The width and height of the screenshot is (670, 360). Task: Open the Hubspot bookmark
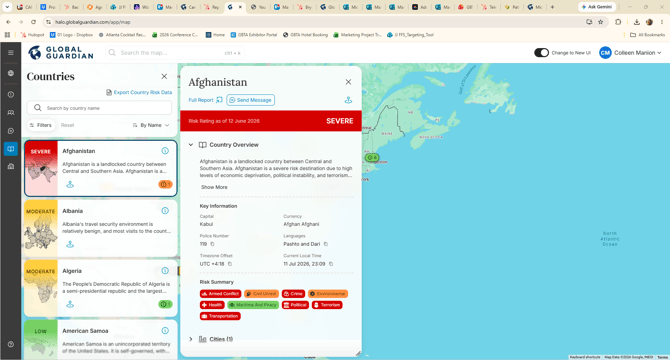[32, 35]
